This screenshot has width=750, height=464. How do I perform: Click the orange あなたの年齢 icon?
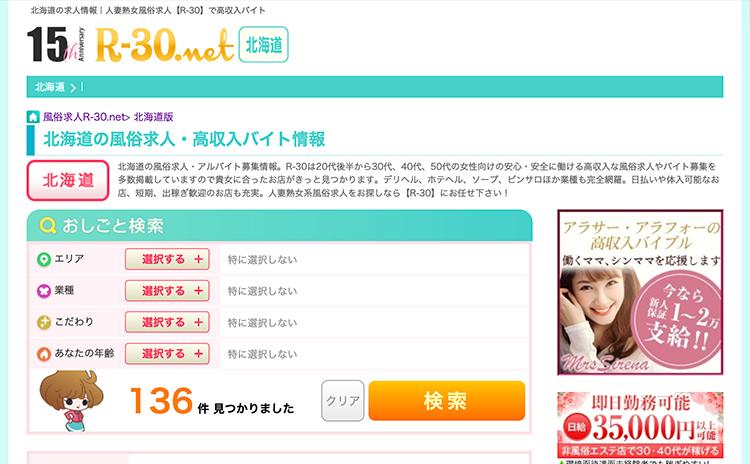point(44,354)
